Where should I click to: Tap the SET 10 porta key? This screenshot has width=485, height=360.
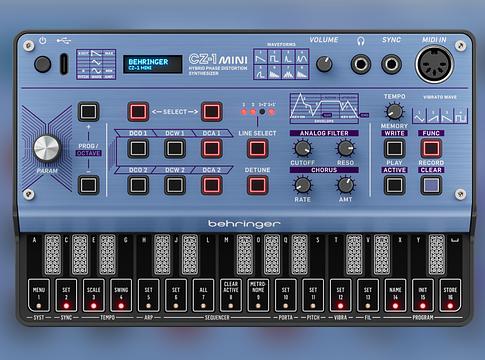(x=286, y=295)
